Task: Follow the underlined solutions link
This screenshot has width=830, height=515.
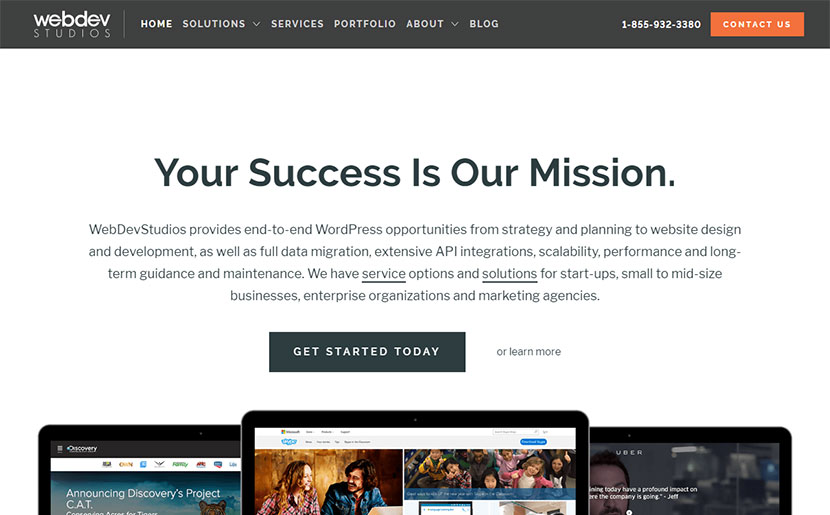Action: tap(509, 274)
